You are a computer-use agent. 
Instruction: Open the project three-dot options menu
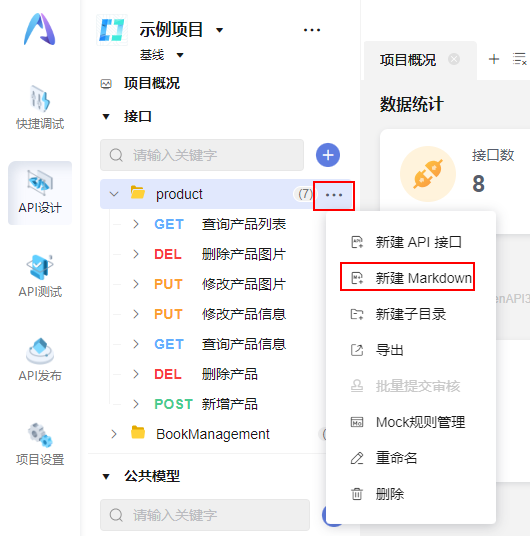(312, 30)
